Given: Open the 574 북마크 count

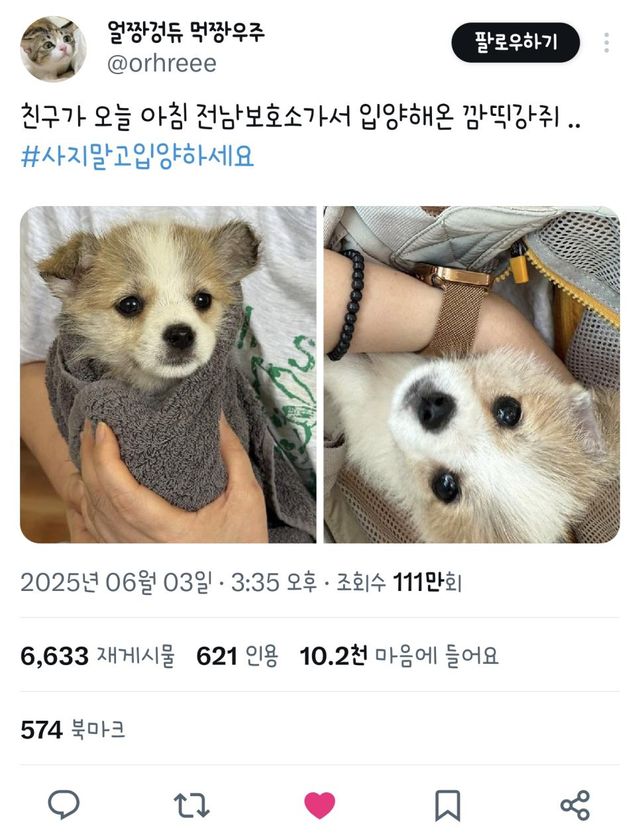Looking at the screenshot, I should (73, 730).
